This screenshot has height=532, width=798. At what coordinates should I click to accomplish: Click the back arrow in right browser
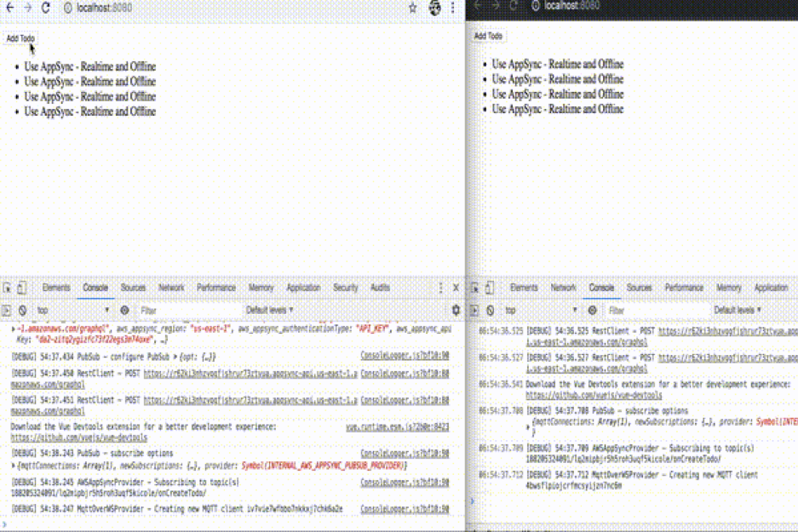click(x=478, y=6)
